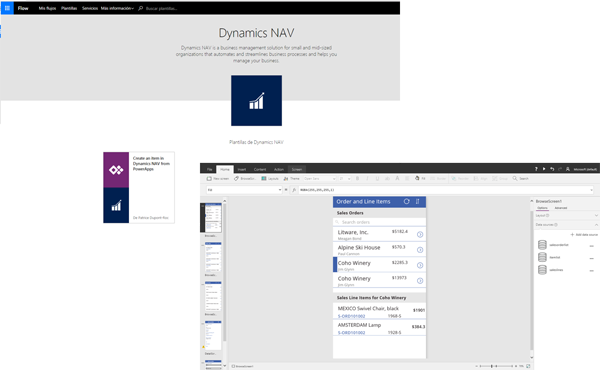
Task: Click the Reorder ribbon button
Action: (460, 179)
